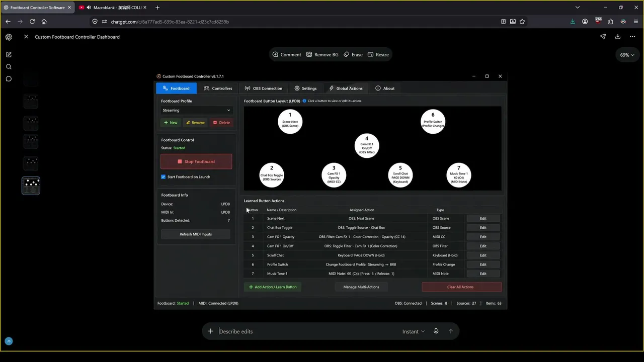The height and width of the screenshot is (362, 644).
Task: Click the tracking protection shield icon
Action: pyautogui.click(x=95, y=22)
